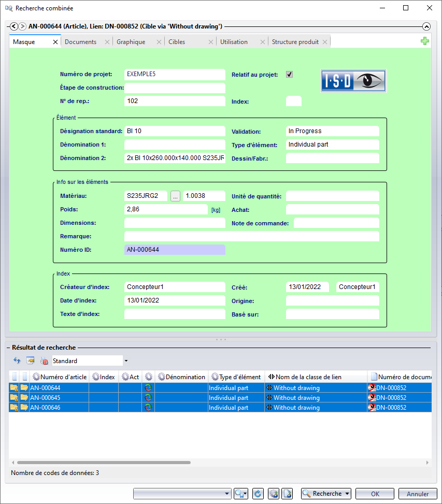Toggle the 'Relatif au projet' checkbox
442x504 pixels.
click(290, 75)
